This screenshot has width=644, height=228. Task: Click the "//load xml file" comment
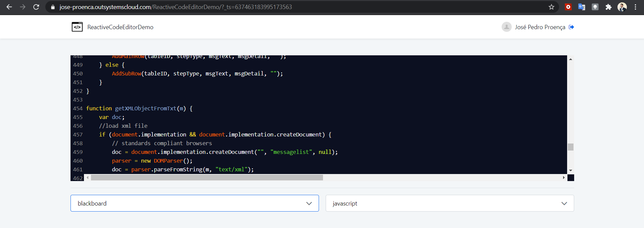(x=123, y=126)
